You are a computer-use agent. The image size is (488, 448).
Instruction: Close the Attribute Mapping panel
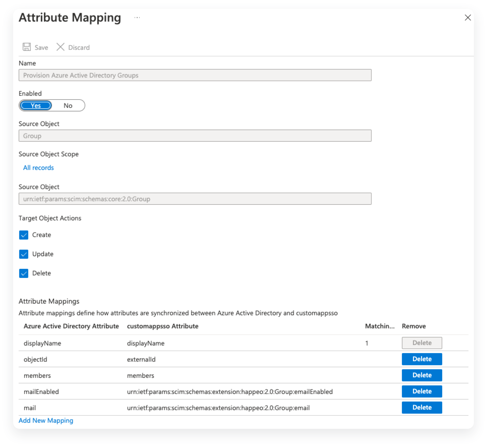point(468,17)
